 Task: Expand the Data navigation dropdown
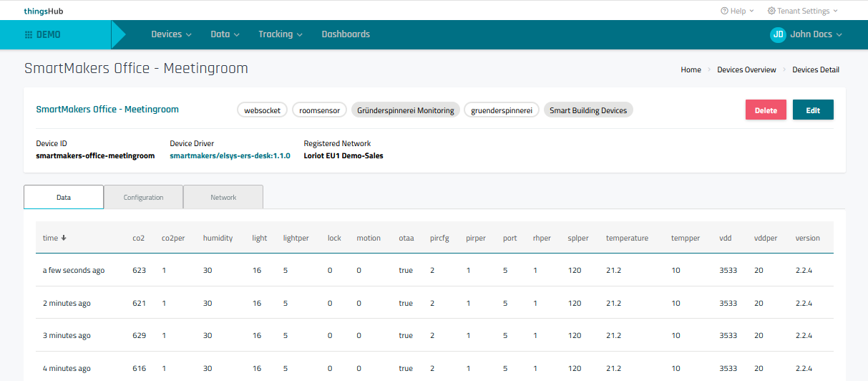(225, 34)
